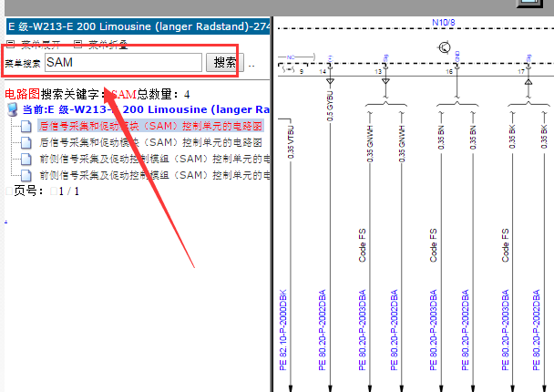This screenshot has width=554, height=392.
Task: Click the 搜索 search button
Action: point(225,63)
